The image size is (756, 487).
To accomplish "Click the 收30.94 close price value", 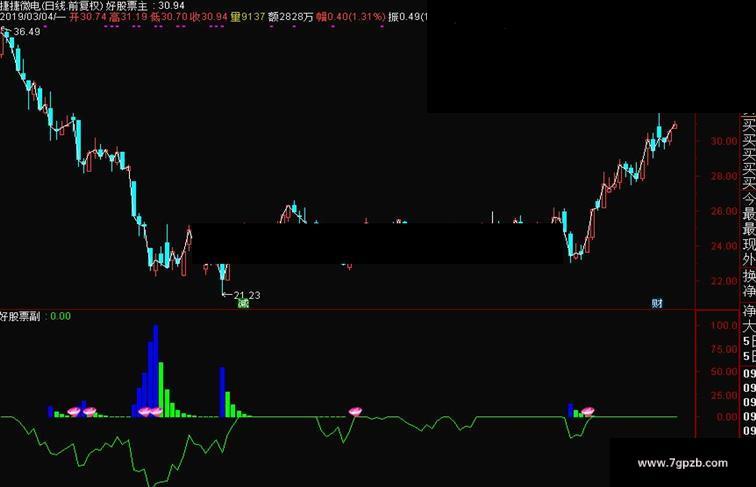I will [x=209, y=17].
